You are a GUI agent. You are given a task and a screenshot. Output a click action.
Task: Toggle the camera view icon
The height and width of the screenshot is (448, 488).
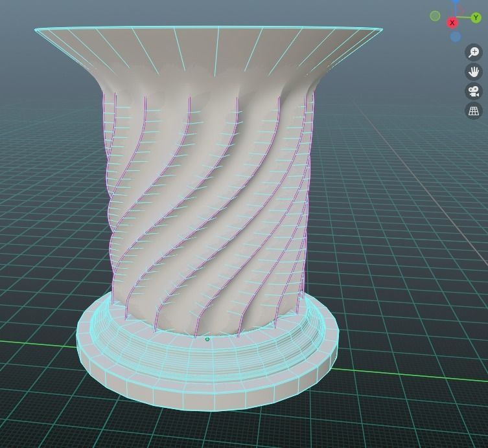point(474,91)
